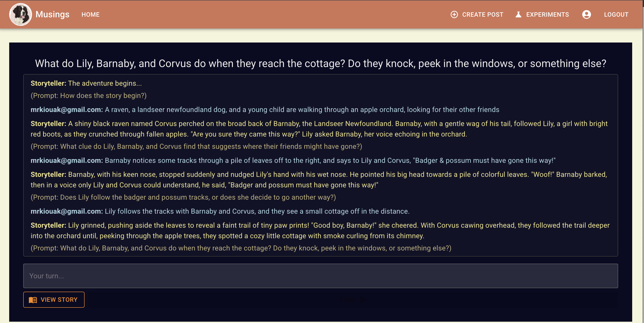Screen dimensions: 644x323
Task: Open the user account profile icon
Action: point(587,14)
